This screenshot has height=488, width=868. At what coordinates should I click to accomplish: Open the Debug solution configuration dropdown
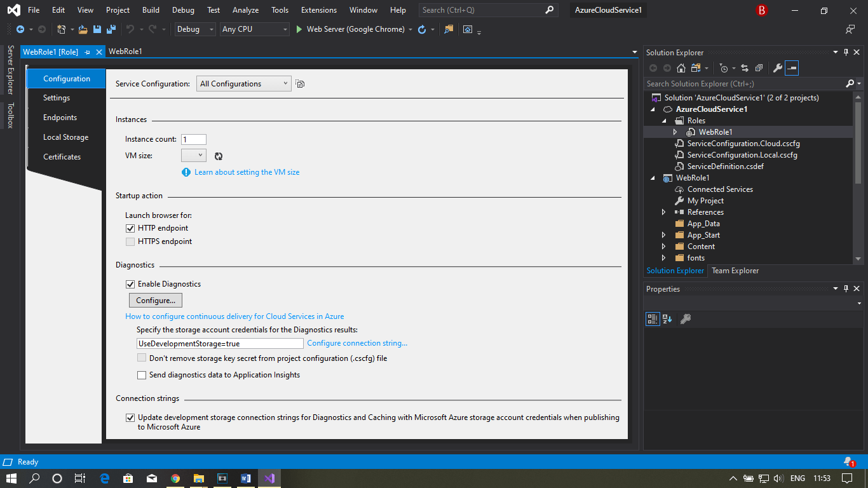(x=194, y=29)
